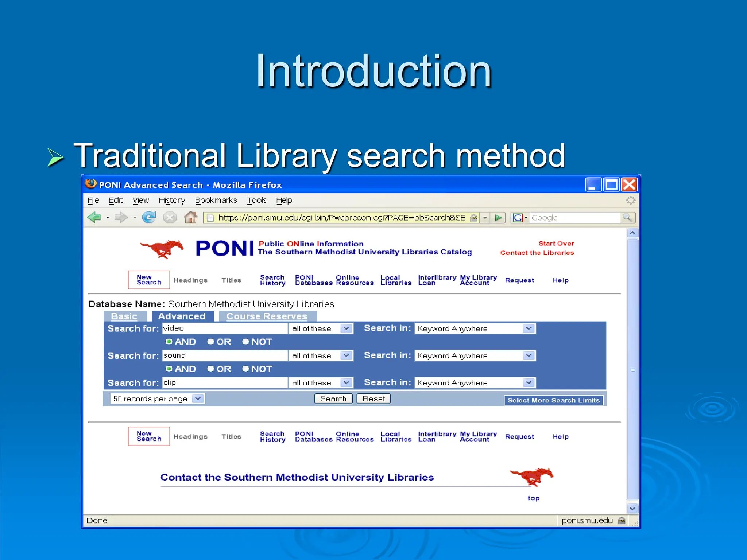Click the Stop loading icon
747x560 pixels.
170,218
